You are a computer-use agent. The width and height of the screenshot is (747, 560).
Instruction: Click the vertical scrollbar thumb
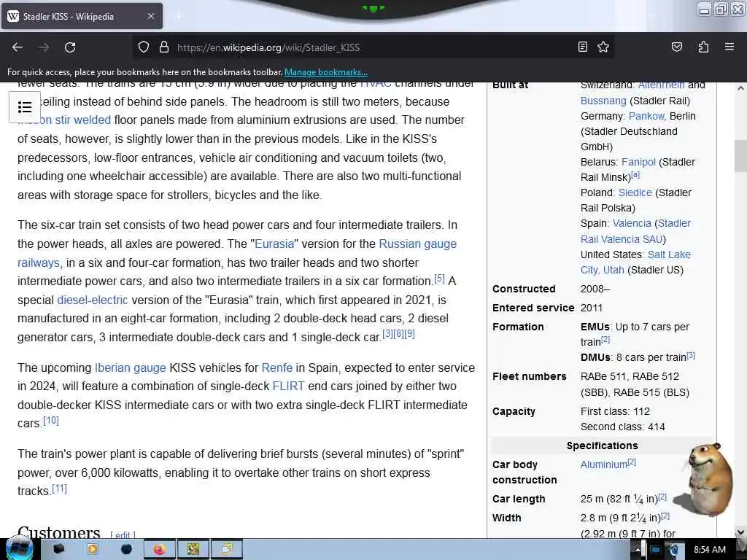coord(740,156)
